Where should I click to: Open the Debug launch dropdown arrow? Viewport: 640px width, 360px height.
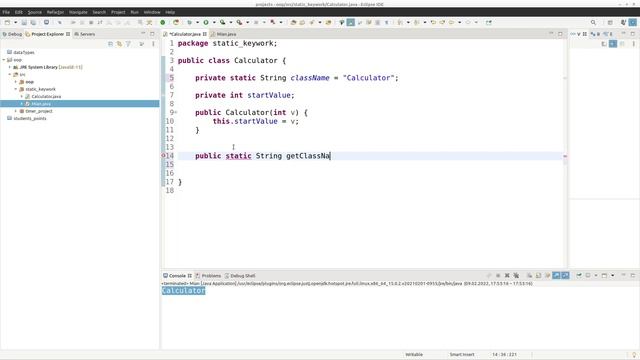click(198, 22)
